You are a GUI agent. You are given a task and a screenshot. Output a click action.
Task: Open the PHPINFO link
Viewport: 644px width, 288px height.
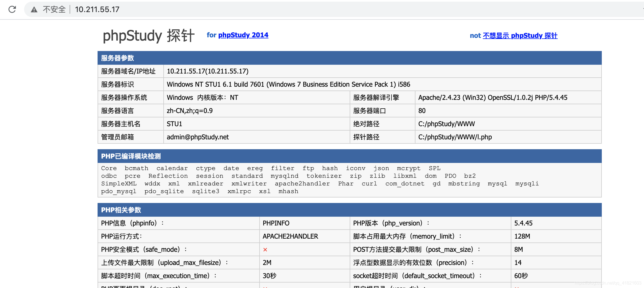point(276,223)
